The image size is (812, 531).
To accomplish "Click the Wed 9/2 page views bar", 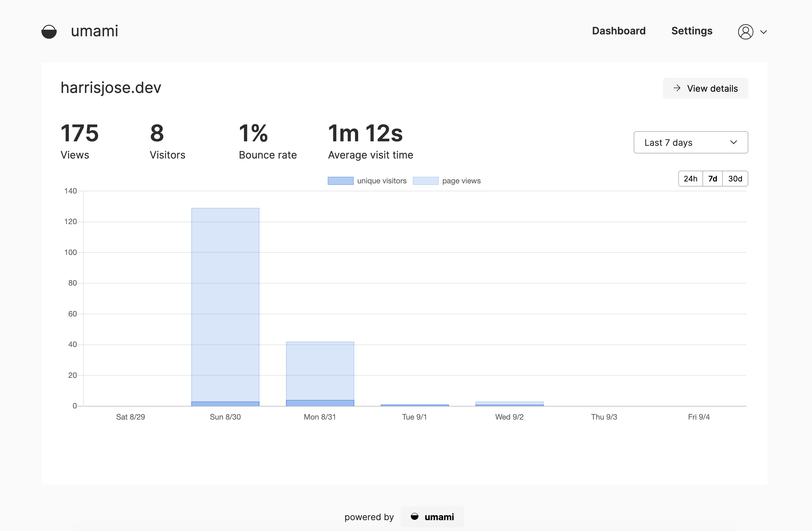I will tap(509, 403).
